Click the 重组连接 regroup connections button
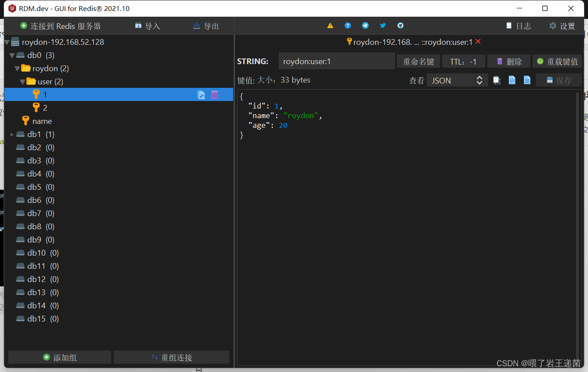The width and height of the screenshot is (588, 372). pos(171,358)
